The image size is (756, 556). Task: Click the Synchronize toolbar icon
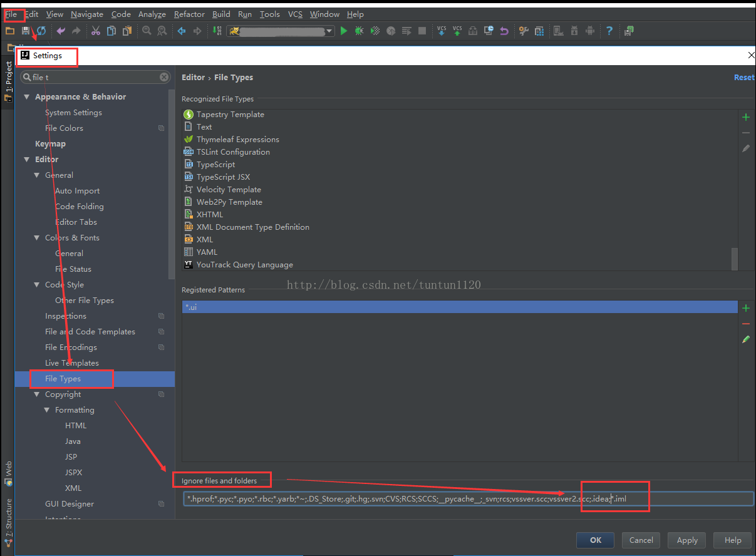(x=41, y=31)
